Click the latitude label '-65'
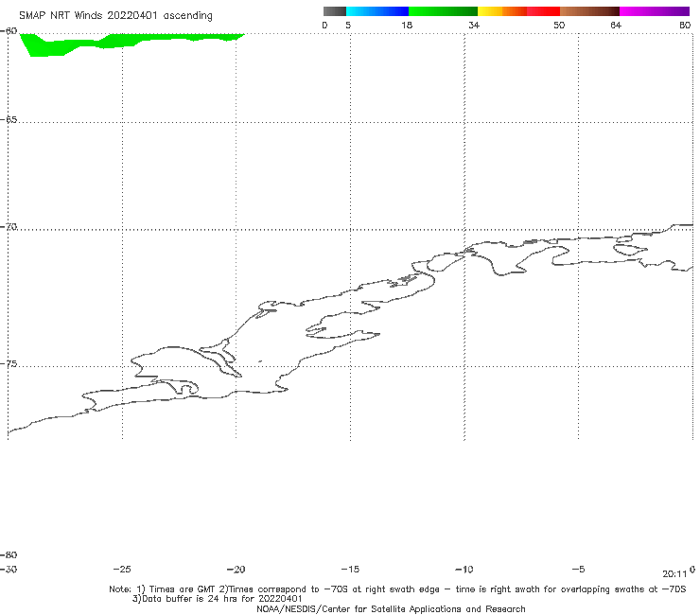Viewport: 700px width, 615px height. pos(9,120)
